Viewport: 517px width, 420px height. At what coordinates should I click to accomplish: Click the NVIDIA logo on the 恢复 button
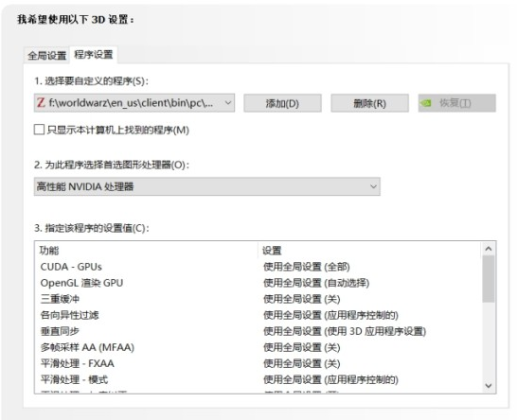click(x=426, y=103)
